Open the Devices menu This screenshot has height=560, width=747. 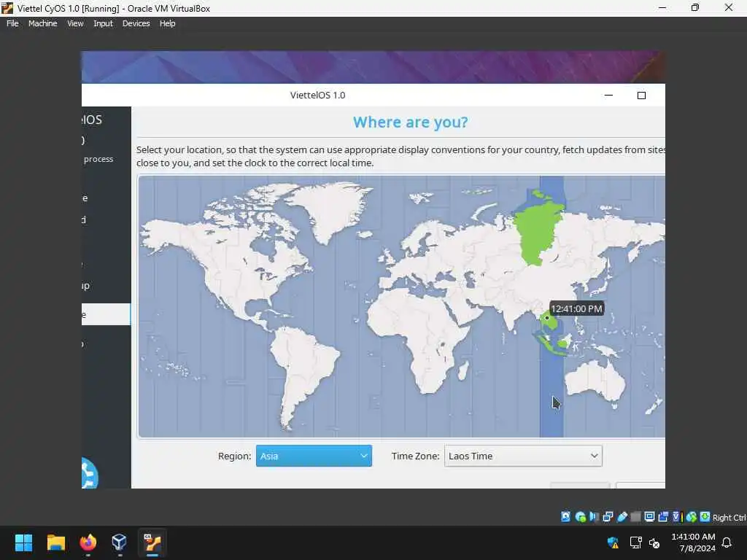[136, 23]
